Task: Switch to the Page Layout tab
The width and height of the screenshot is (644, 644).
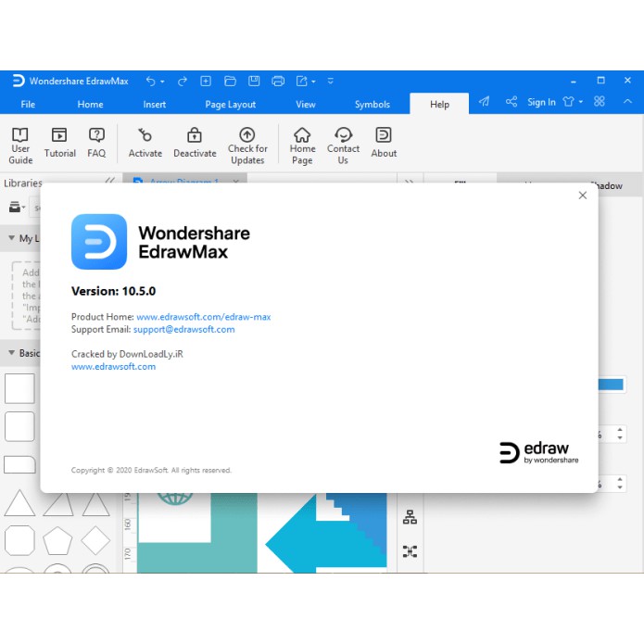Action: coord(230,105)
